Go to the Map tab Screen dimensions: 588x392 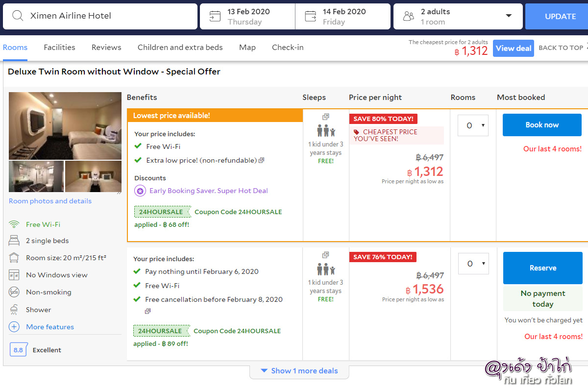[247, 48]
